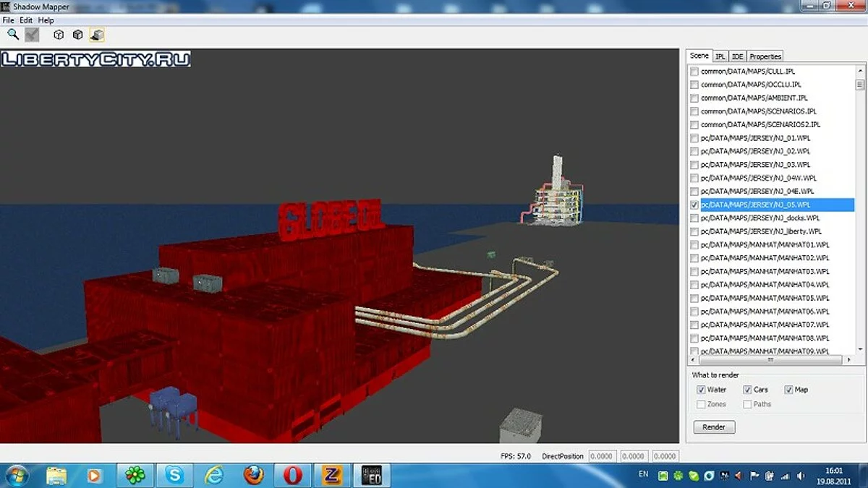Select the NJ_02.WPL list entry
Image resolution: width=868 pixels, height=488 pixels.
(755, 151)
